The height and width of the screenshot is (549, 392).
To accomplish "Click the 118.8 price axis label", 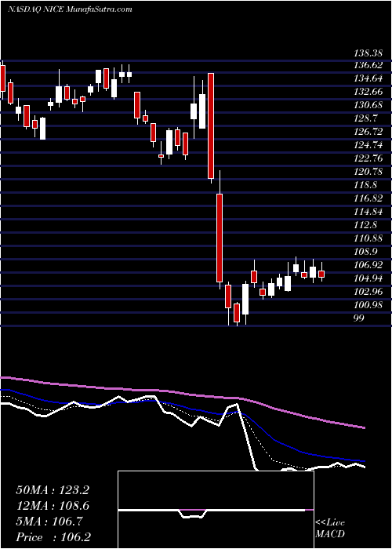I will tap(366, 185).
